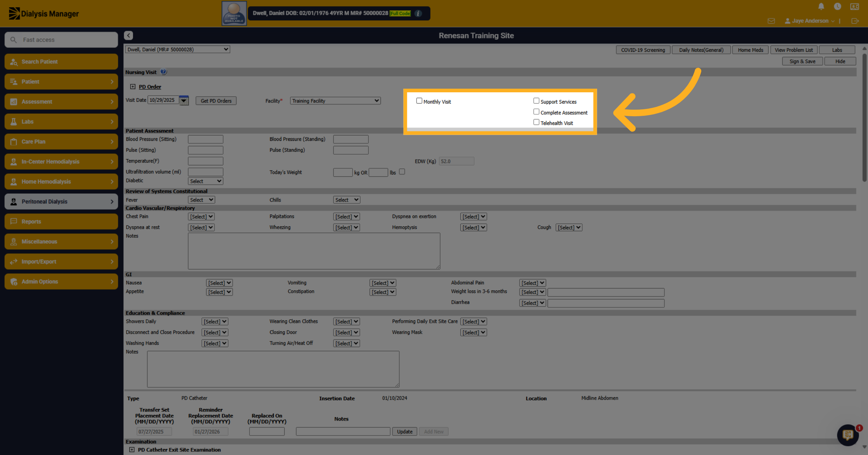Enable the Telehealth Visit checkbox
The height and width of the screenshot is (455, 868).
tap(536, 122)
